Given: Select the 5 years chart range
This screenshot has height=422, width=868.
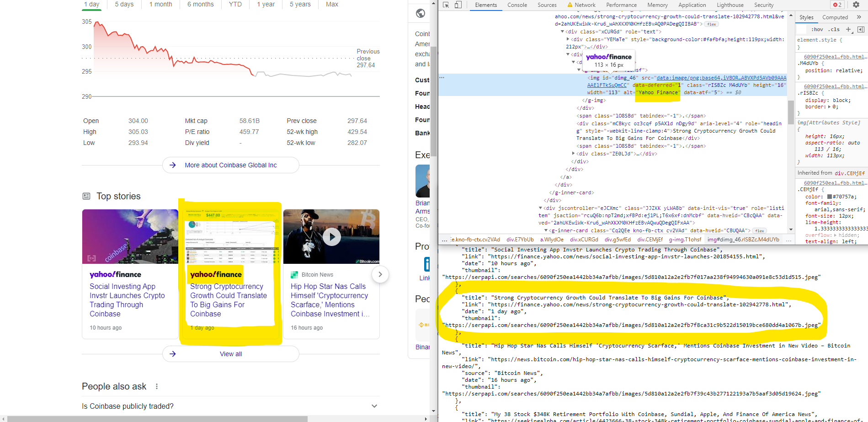Looking at the screenshot, I should coord(300,4).
